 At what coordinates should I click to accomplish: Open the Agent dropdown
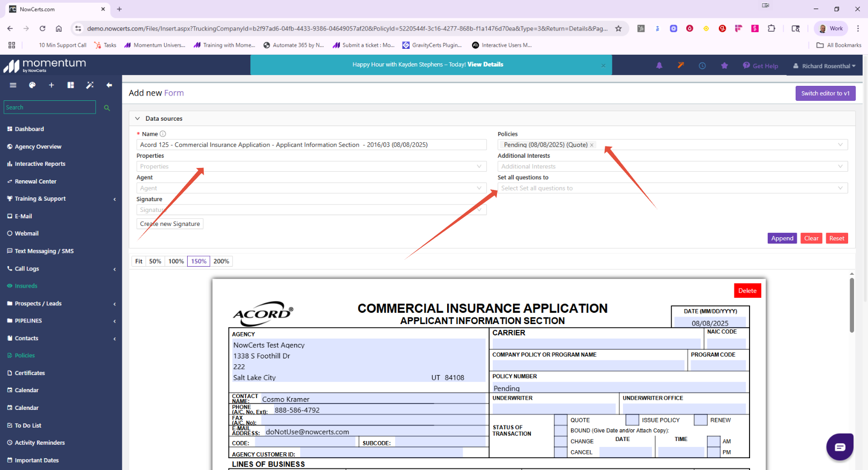click(311, 188)
